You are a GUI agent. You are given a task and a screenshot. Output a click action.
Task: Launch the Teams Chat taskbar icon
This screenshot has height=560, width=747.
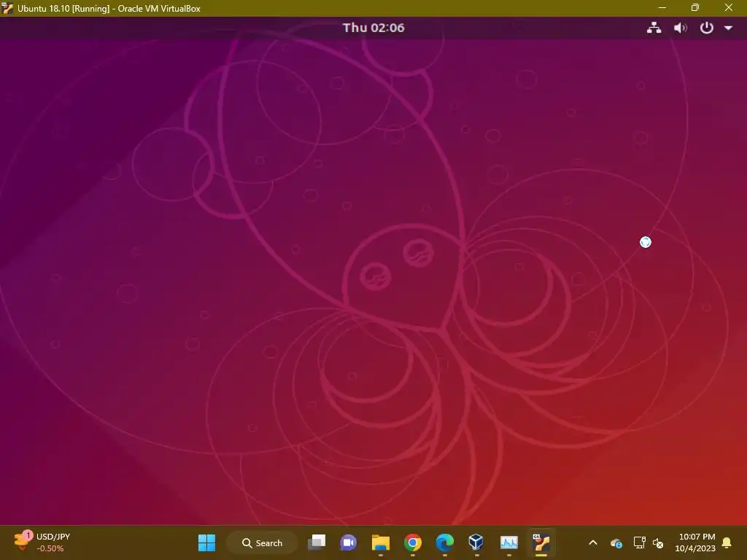(x=348, y=542)
